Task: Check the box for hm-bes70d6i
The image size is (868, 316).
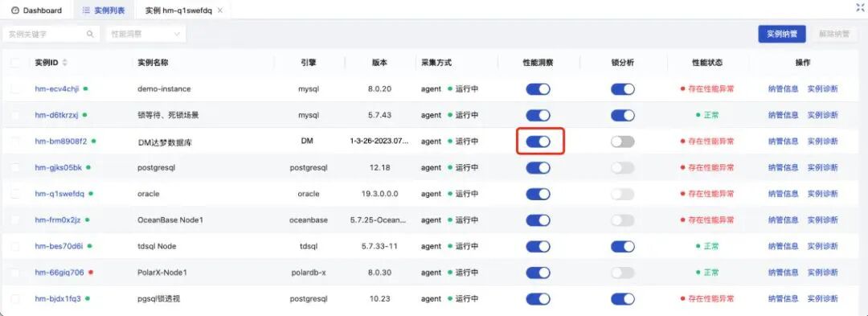Action: pos(15,246)
